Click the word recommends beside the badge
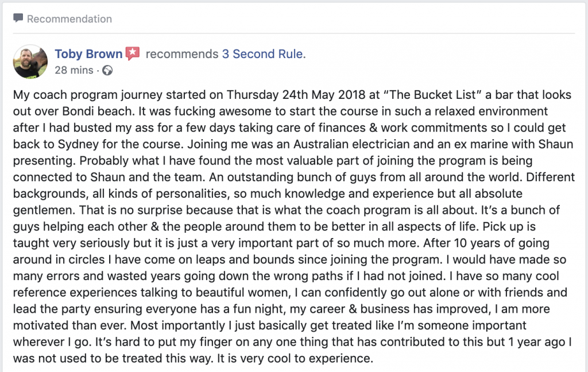This screenshot has width=588, height=372. point(182,53)
